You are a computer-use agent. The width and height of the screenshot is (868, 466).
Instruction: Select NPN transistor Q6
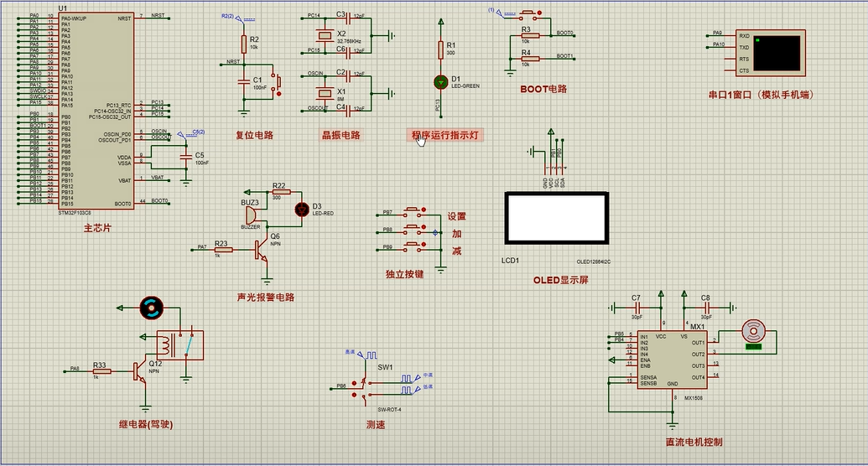[x=261, y=250]
